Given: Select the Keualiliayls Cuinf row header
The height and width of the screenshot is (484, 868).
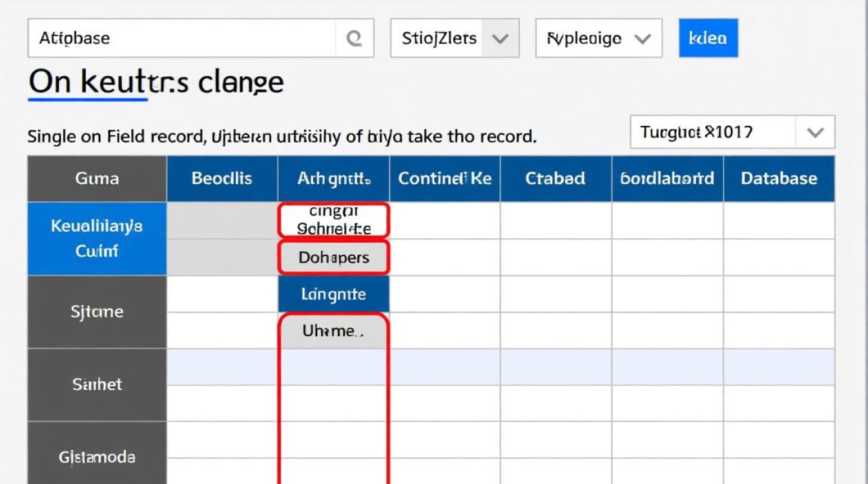Looking at the screenshot, I should [x=97, y=238].
